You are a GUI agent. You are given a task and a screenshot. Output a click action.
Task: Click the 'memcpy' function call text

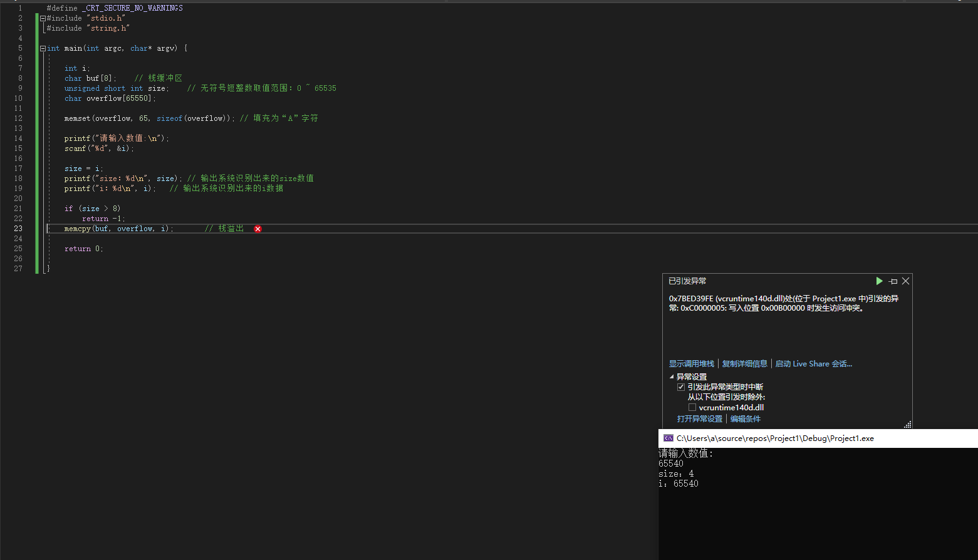tap(78, 229)
